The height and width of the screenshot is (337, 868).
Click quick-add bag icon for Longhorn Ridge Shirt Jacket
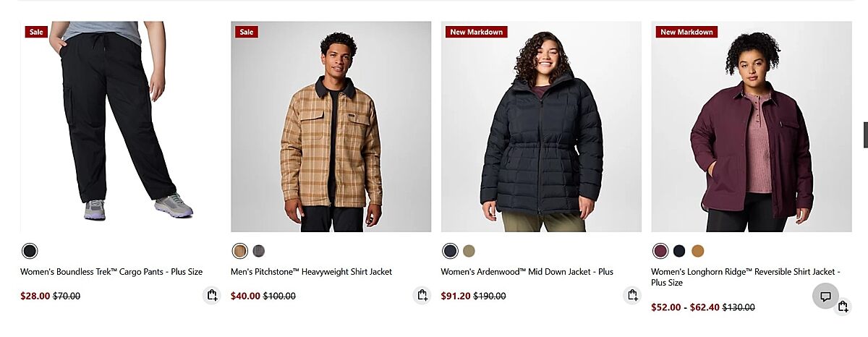point(843,307)
